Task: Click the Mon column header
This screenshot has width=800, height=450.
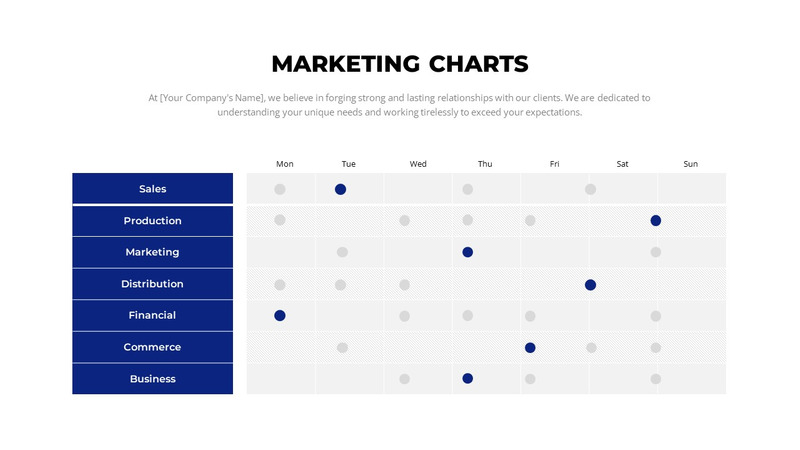Action: [285, 164]
